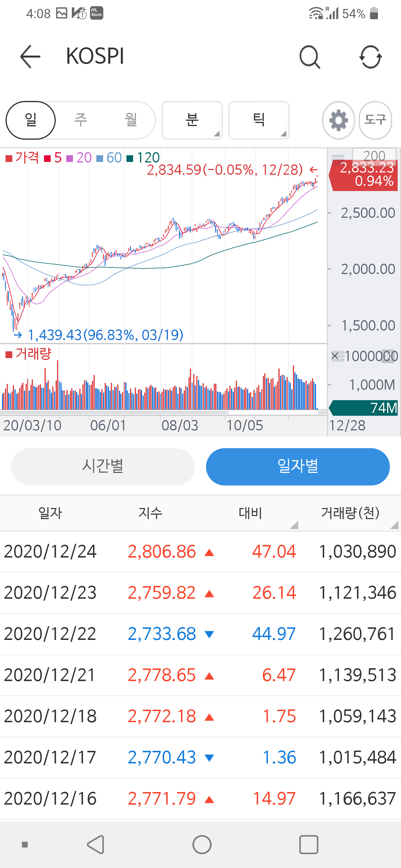Open the 대비 column header dropdown

251,513
